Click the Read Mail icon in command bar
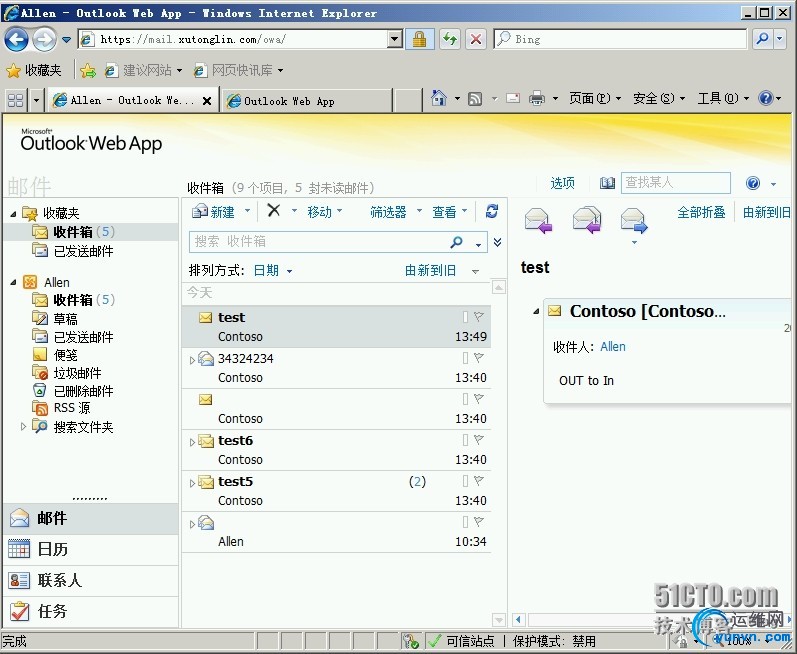 pyautogui.click(x=513, y=98)
